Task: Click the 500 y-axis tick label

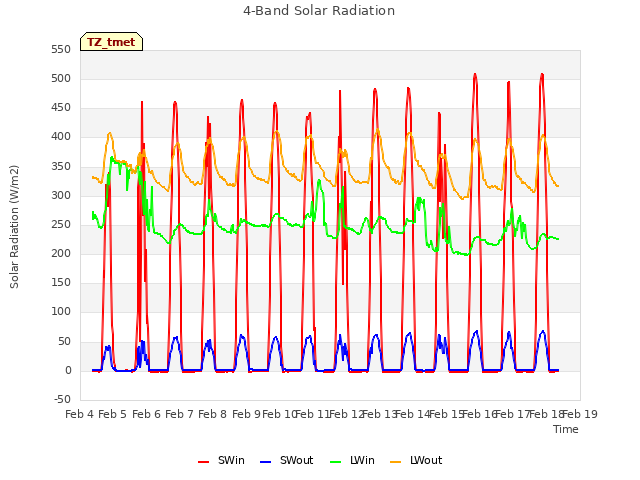Action: [x=61, y=78]
